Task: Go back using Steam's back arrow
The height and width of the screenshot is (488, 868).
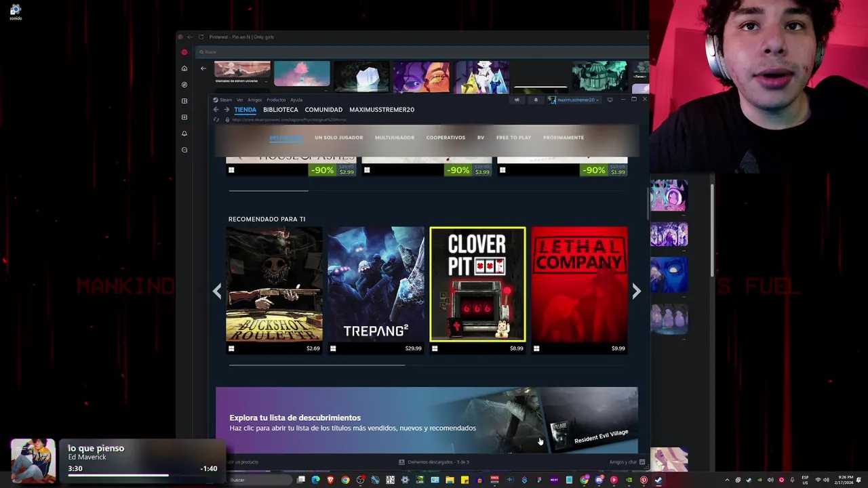Action: 216,110
